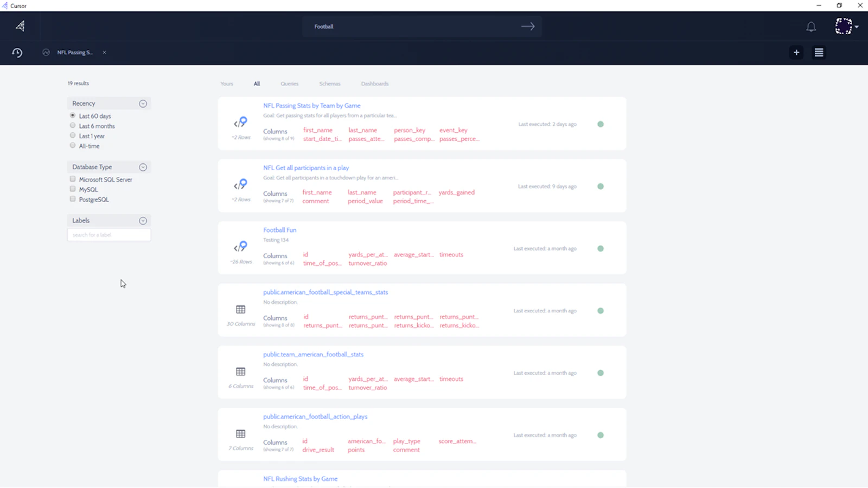Switch to the Dashboards tab

pyautogui.click(x=375, y=84)
